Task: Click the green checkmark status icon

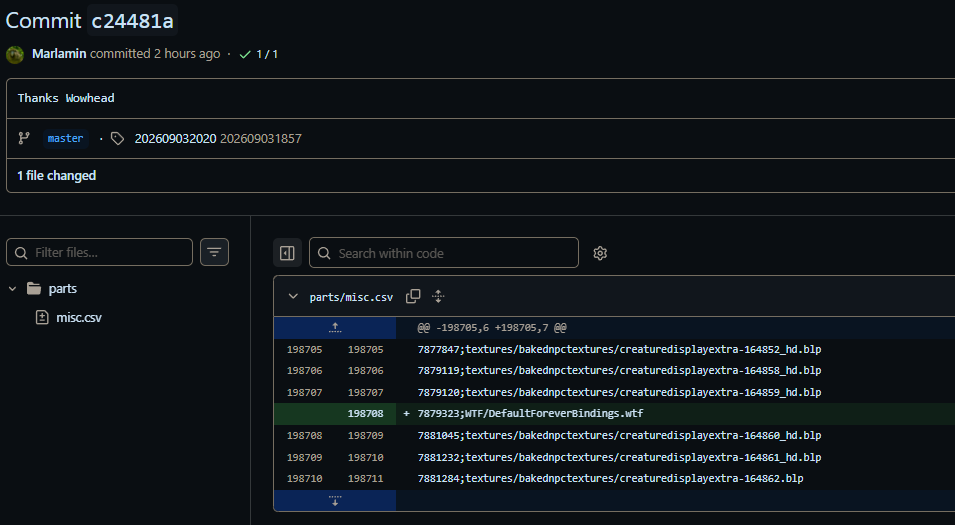Action: (x=245, y=55)
